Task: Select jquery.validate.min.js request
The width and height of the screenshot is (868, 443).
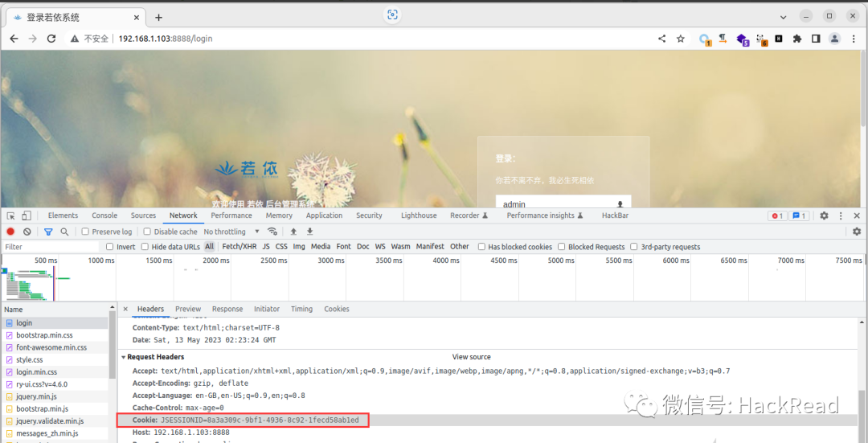Action: (x=55, y=421)
